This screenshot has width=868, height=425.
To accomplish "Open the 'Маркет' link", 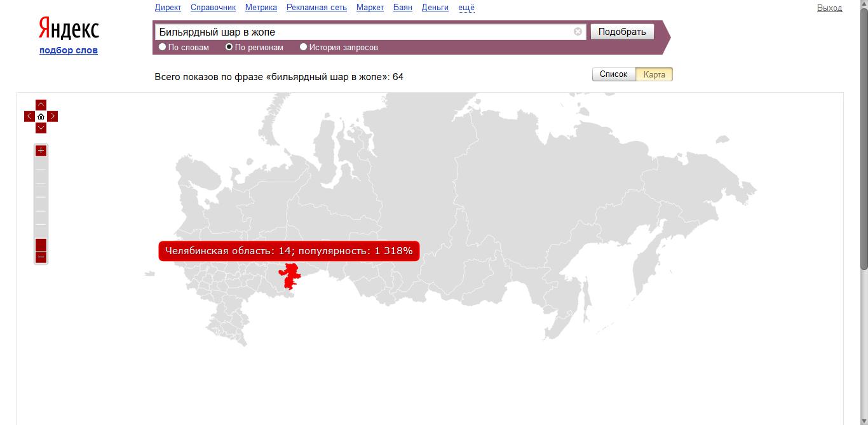I will point(370,8).
